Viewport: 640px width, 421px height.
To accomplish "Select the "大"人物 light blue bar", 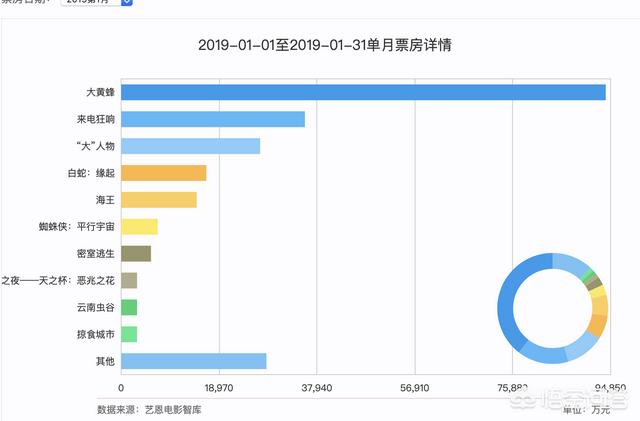I will [191, 146].
